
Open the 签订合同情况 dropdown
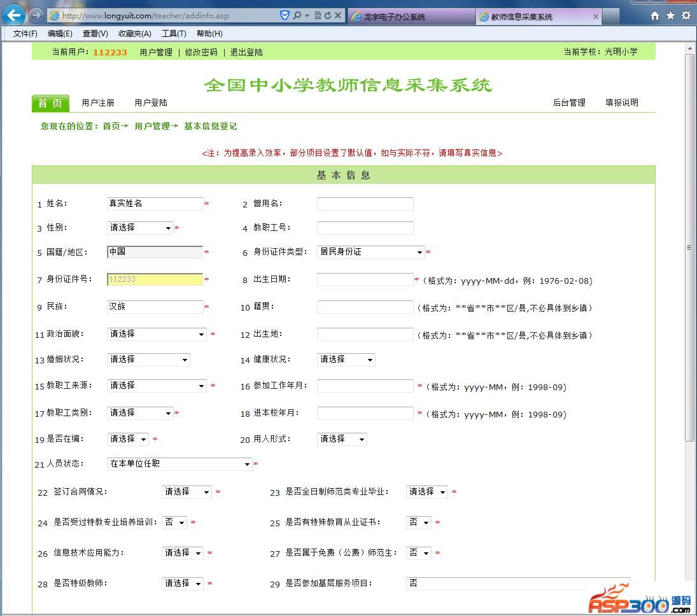(x=187, y=492)
